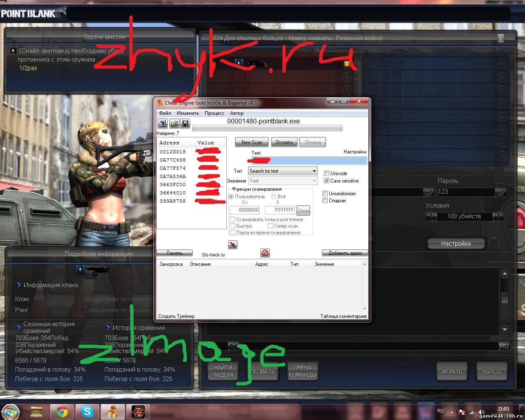The image size is (525, 420).
Task: Select the Пользователь radio button
Action: pos(231,196)
